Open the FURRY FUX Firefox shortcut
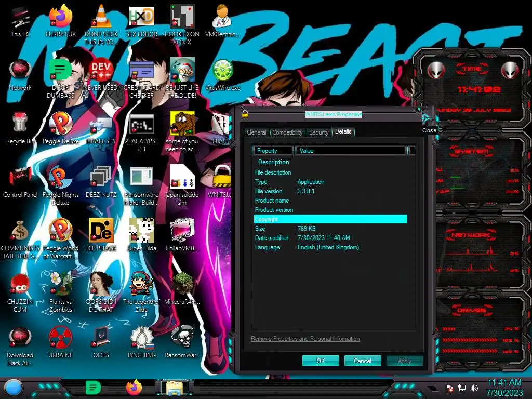This screenshot has width=532, height=399. click(x=60, y=20)
